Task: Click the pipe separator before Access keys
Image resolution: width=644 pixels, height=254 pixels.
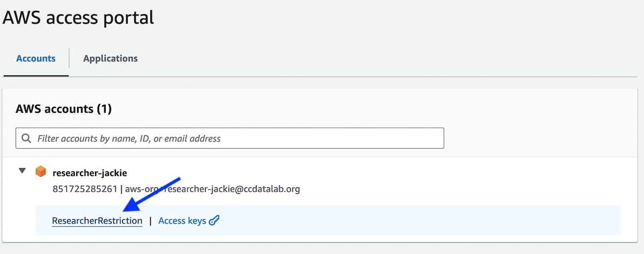Action: coord(151,221)
